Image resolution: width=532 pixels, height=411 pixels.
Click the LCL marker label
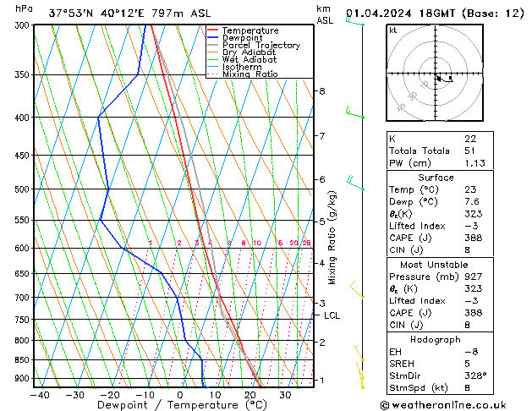(332, 315)
